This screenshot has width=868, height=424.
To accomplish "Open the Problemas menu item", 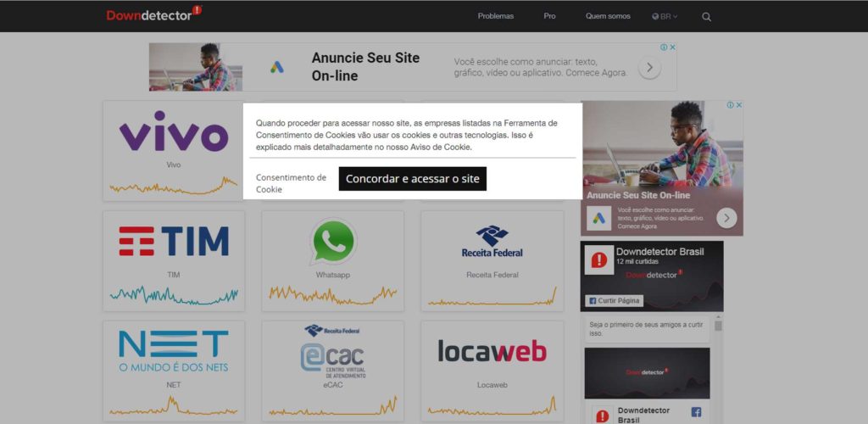I will click(495, 17).
